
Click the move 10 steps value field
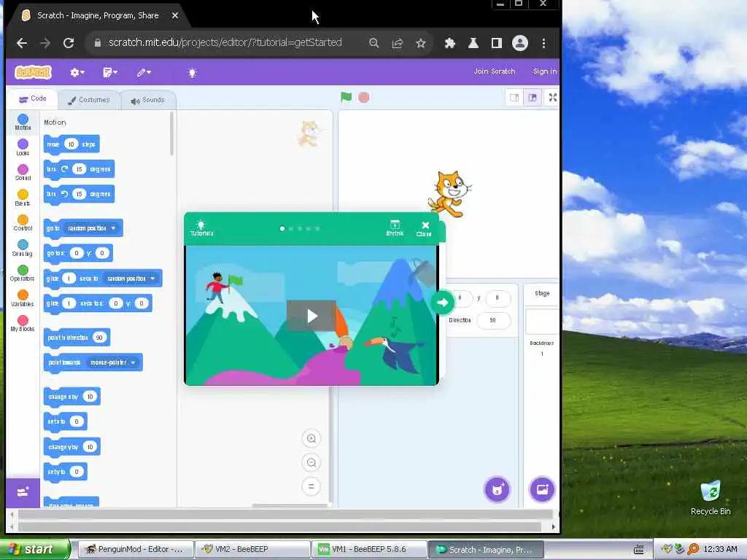tap(71, 144)
